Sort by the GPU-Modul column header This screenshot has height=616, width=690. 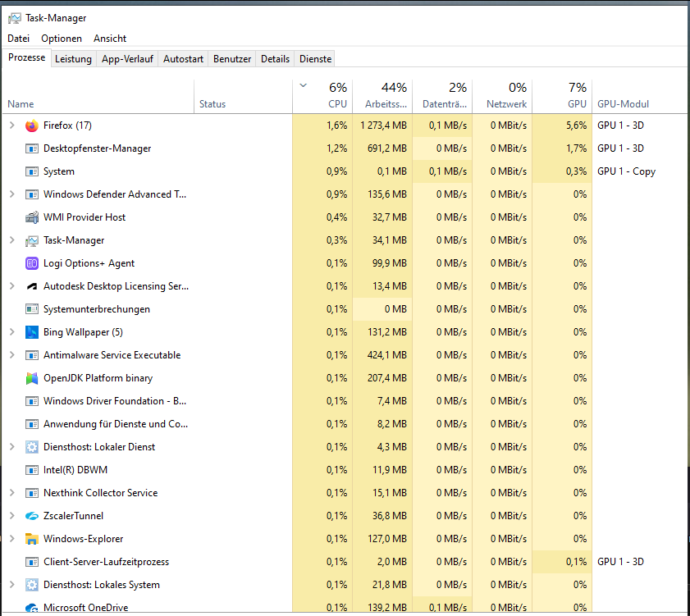[639, 96]
